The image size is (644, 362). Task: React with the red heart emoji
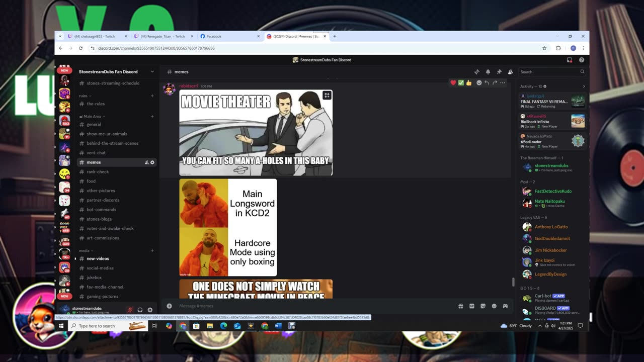[453, 82]
